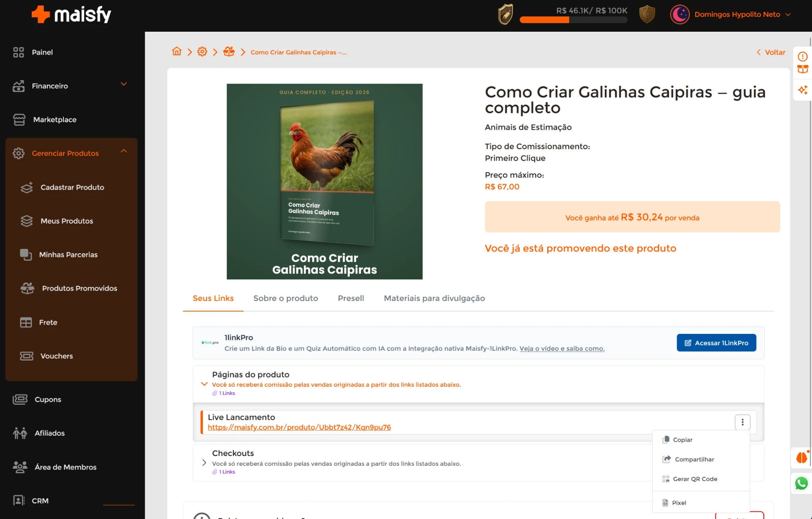Click Acessar 1LinkPro button
Screen dimensions: 812x519
pyautogui.click(x=716, y=343)
